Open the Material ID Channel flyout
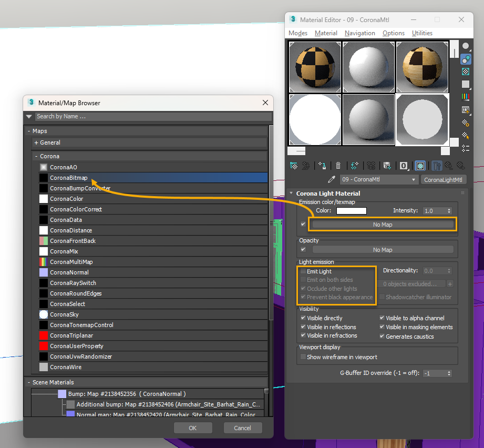Viewport: 484px width, 448px height. [404, 166]
